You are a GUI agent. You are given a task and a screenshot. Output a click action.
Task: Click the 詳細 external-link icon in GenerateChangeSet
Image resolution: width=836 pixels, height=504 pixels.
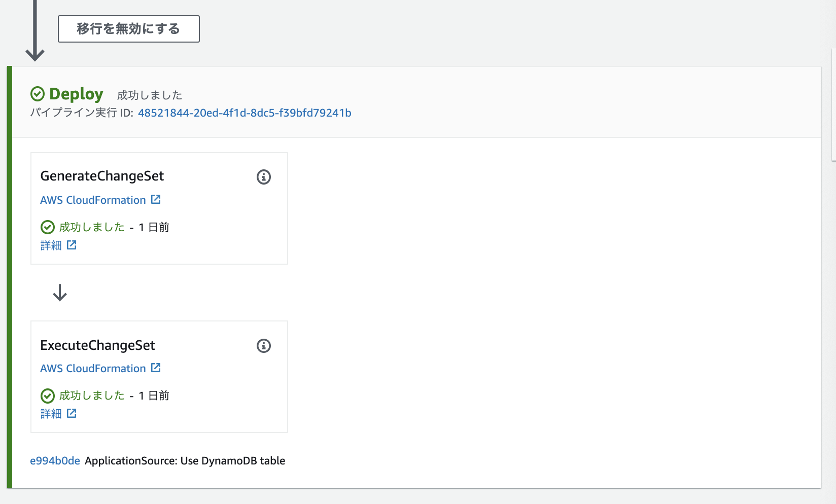(72, 245)
